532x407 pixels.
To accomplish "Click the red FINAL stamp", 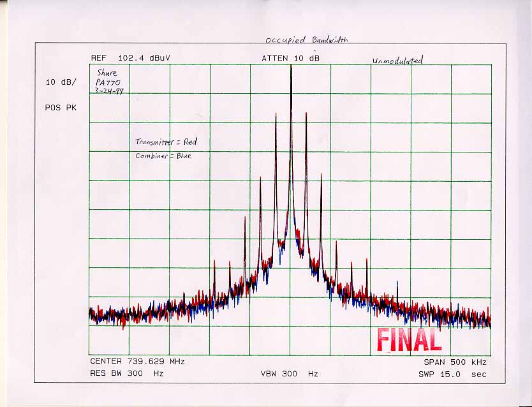I will [x=409, y=340].
